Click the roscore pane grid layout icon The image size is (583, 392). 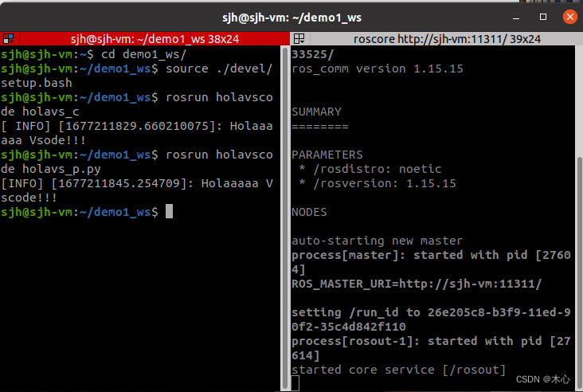[299, 39]
